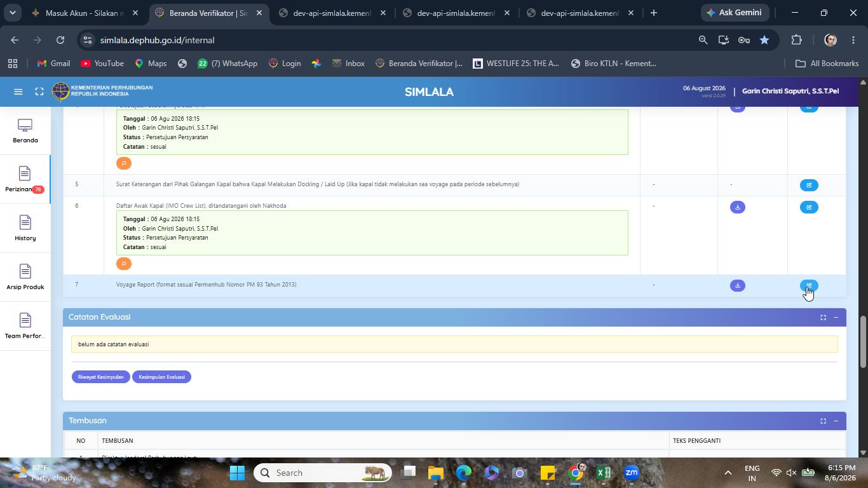Image resolution: width=868 pixels, height=488 pixels.
Task: Download the Voyage Report document
Action: 737,286
